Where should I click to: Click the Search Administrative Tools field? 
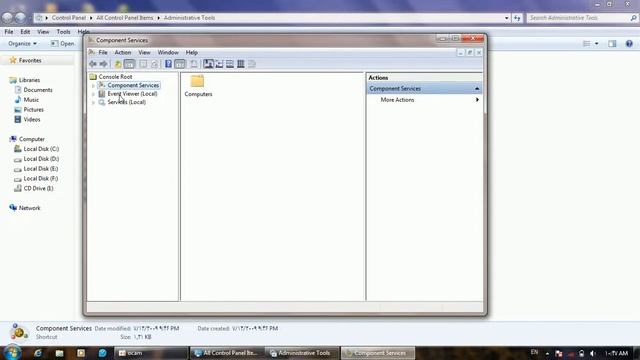[582, 18]
